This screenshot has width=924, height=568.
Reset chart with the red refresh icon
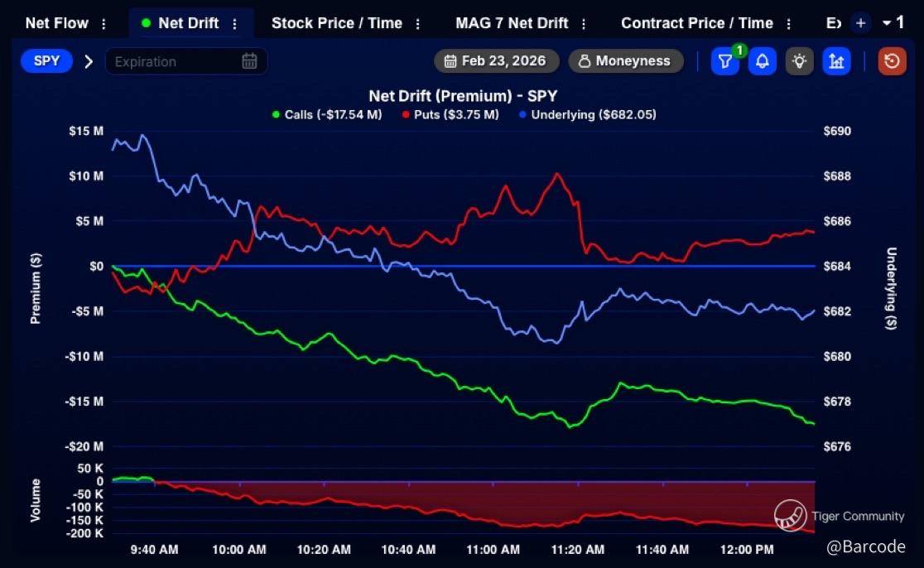892,61
